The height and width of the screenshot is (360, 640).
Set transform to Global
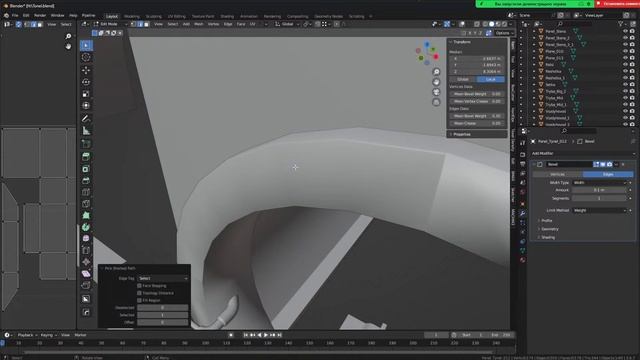[x=463, y=79]
